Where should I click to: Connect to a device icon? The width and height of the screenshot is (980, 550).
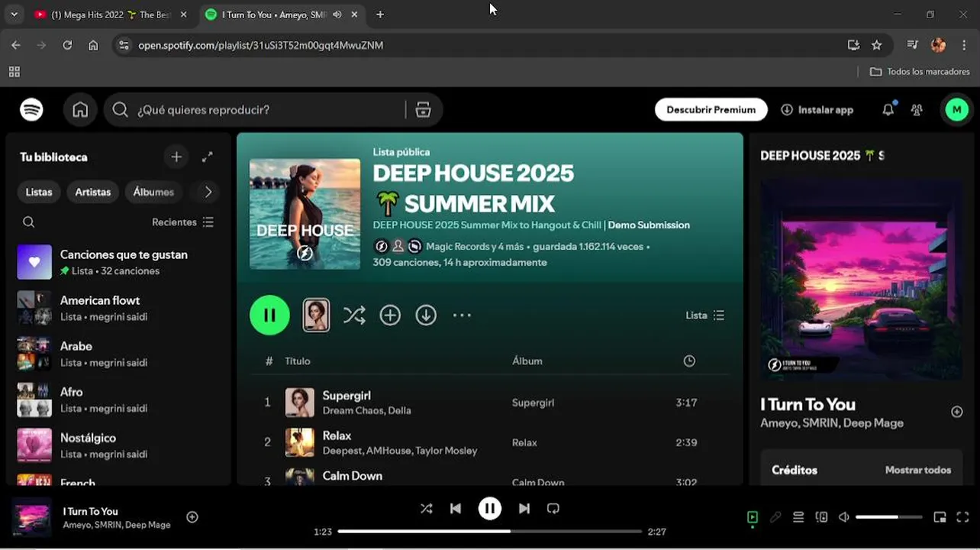pos(821,517)
